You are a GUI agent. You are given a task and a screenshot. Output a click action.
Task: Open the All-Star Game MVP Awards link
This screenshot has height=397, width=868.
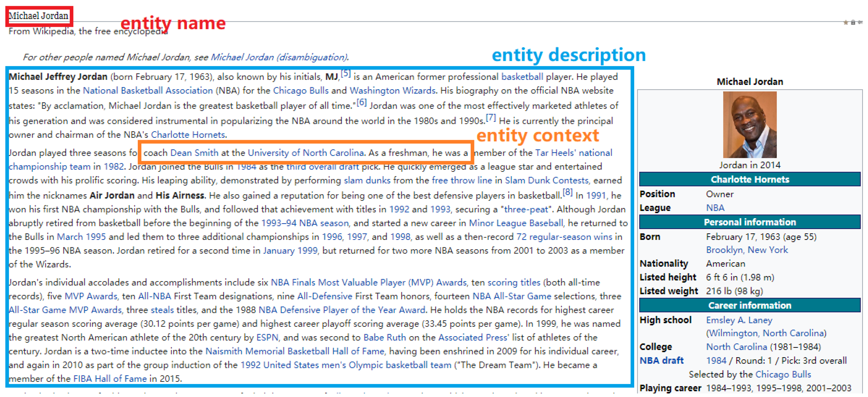tap(65, 310)
